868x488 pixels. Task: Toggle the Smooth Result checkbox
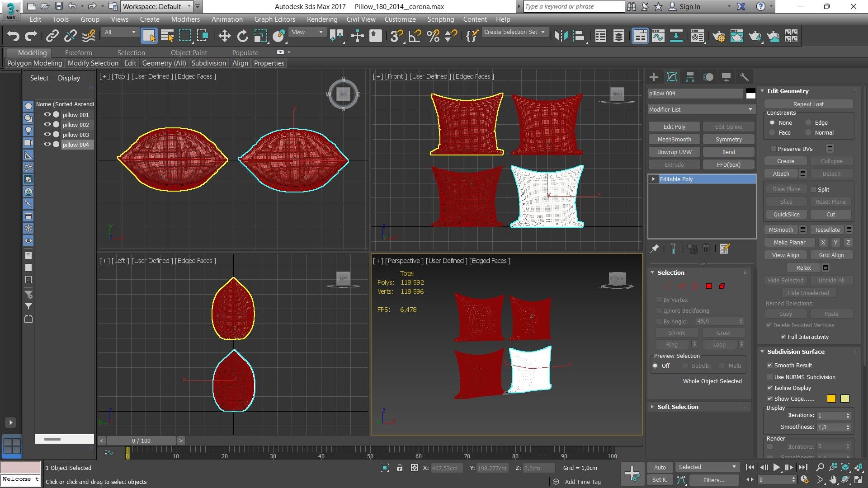(769, 365)
